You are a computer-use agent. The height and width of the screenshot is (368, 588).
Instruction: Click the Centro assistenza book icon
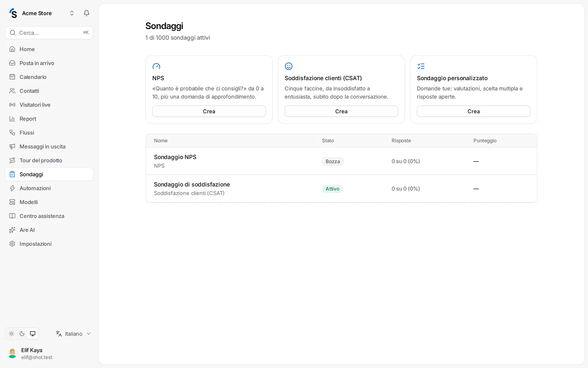12,216
